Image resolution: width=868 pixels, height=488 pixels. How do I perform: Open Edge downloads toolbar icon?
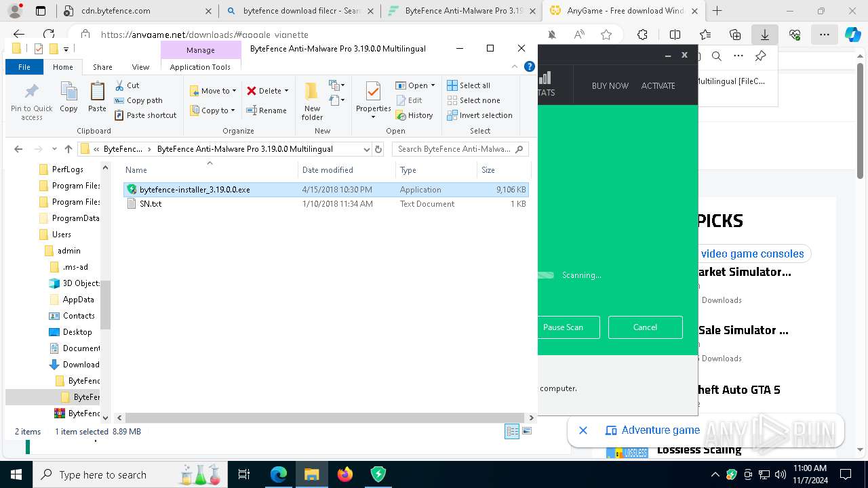click(764, 35)
